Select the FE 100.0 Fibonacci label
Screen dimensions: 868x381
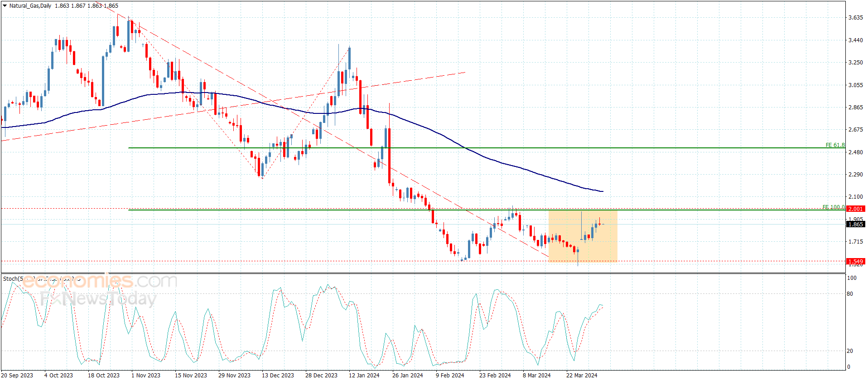[x=833, y=207]
